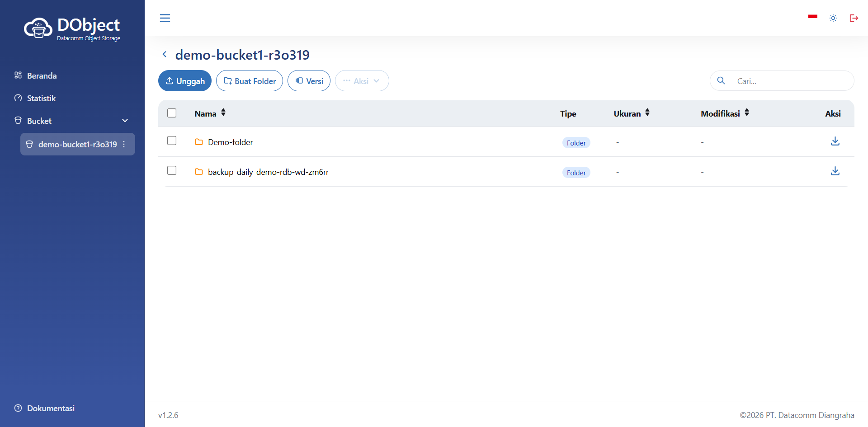Check the Demo-folder row checkbox
This screenshot has height=427, width=868.
click(x=172, y=141)
